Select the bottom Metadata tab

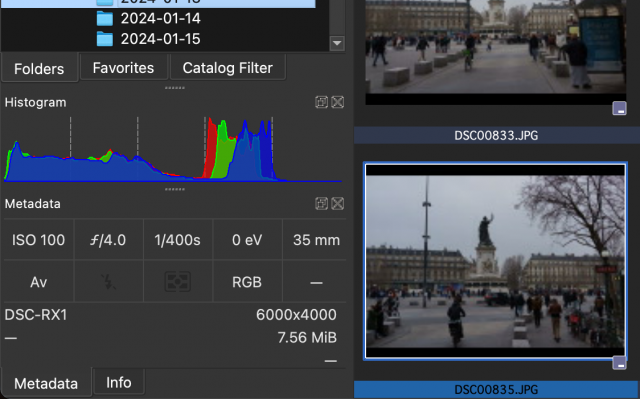(46, 383)
